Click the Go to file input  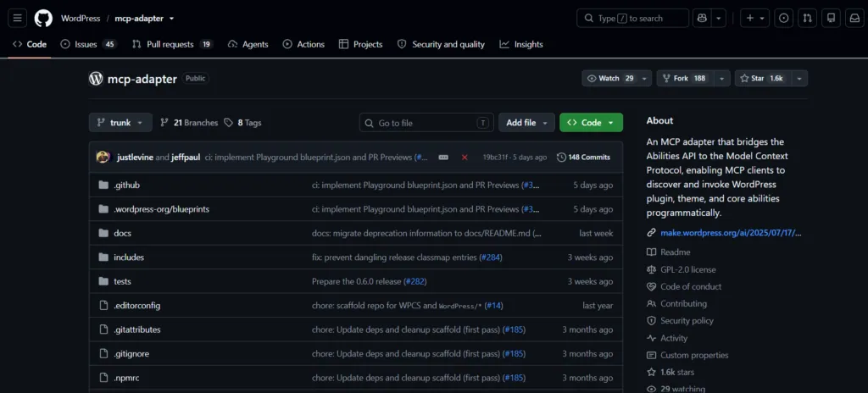click(426, 122)
